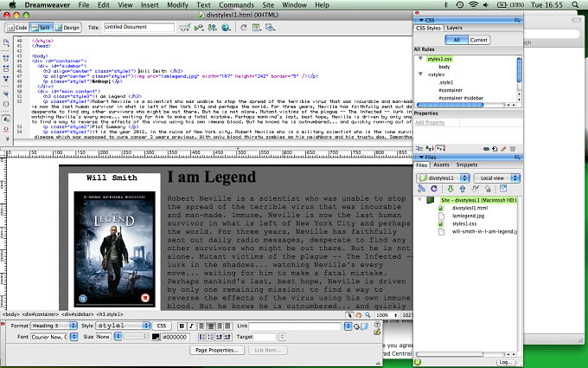Open the Format Heading 3 dropdown
The height and width of the screenshot is (368, 588).
point(54,326)
